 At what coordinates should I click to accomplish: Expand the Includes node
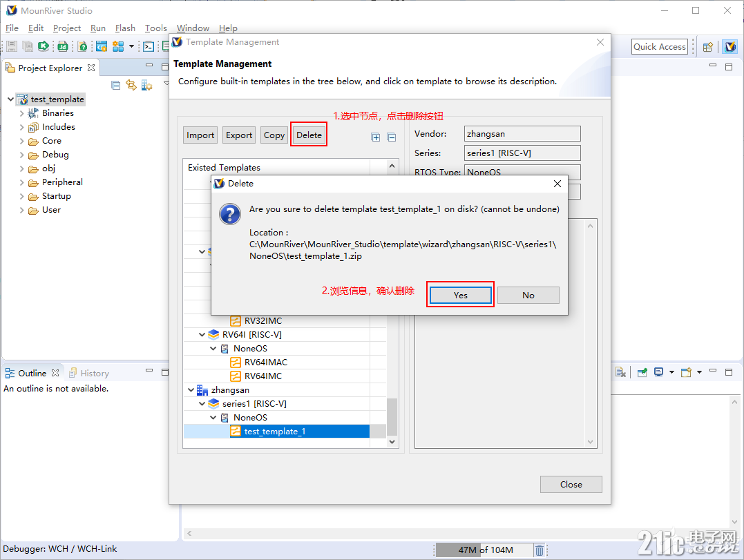(21, 127)
